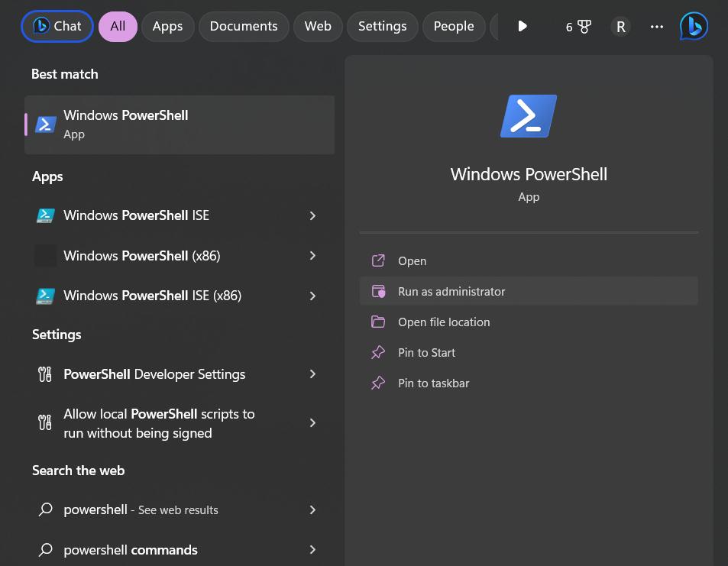Expand Windows PowerShell ISE options chevron

[x=312, y=216]
